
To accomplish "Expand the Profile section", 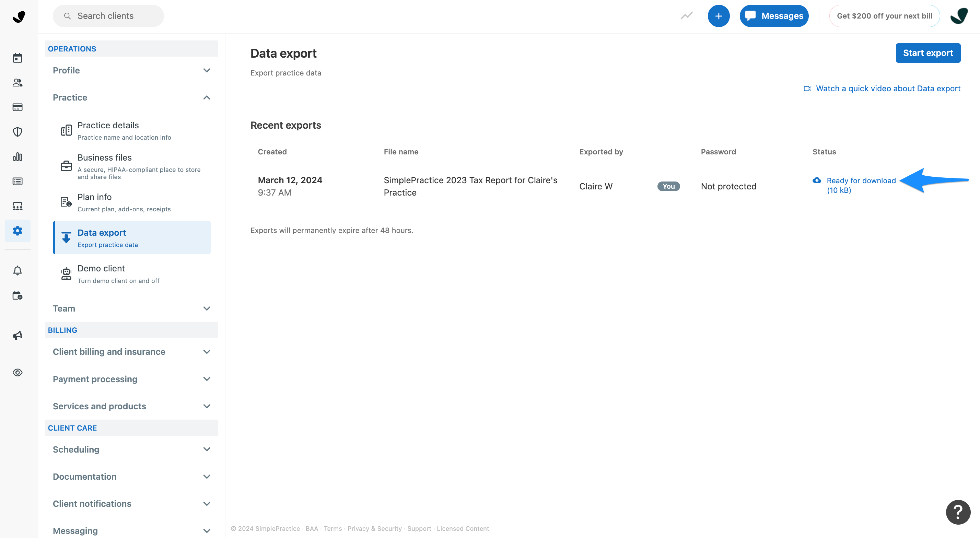I will click(x=132, y=70).
